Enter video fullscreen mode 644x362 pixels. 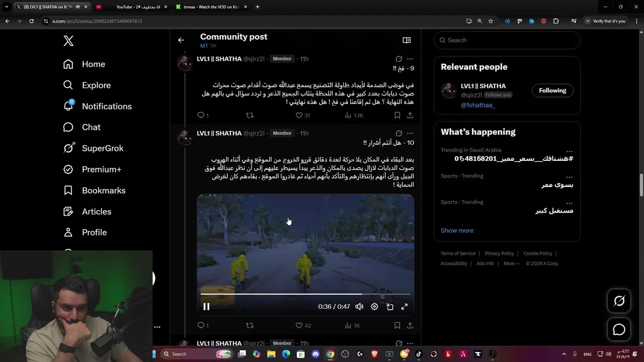point(405,306)
